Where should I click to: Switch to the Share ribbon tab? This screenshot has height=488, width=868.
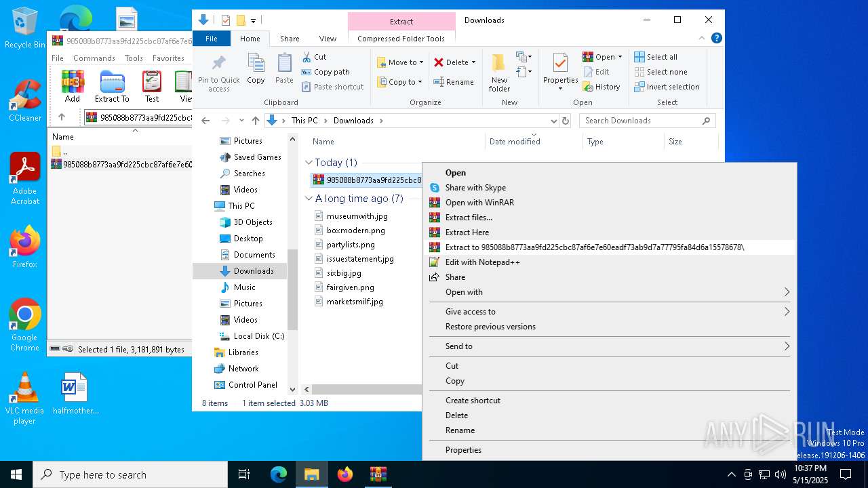[x=290, y=39]
